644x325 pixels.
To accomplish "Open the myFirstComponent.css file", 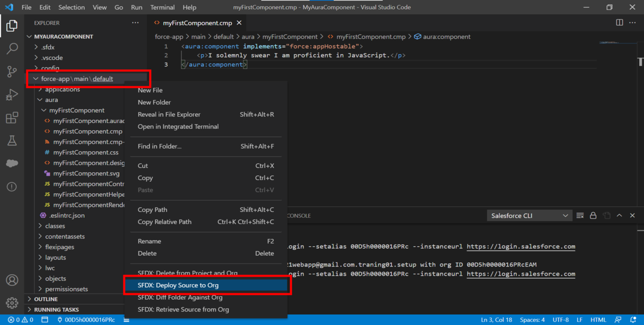I will pyautogui.click(x=86, y=152).
